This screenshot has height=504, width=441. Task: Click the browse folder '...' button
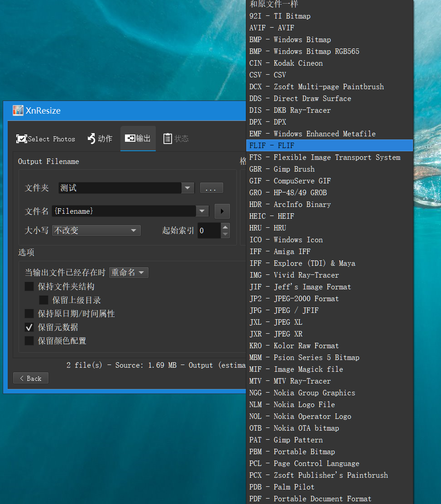(x=211, y=188)
